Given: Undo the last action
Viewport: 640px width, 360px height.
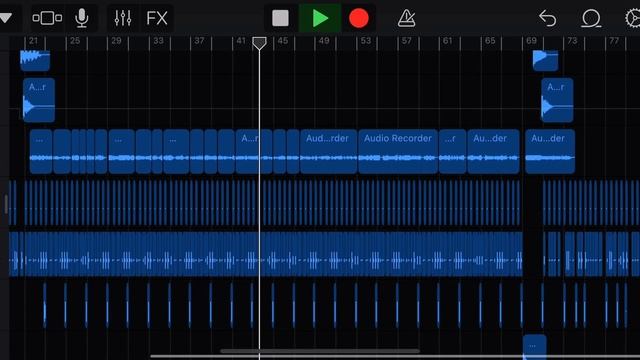Looking at the screenshot, I should 547,18.
